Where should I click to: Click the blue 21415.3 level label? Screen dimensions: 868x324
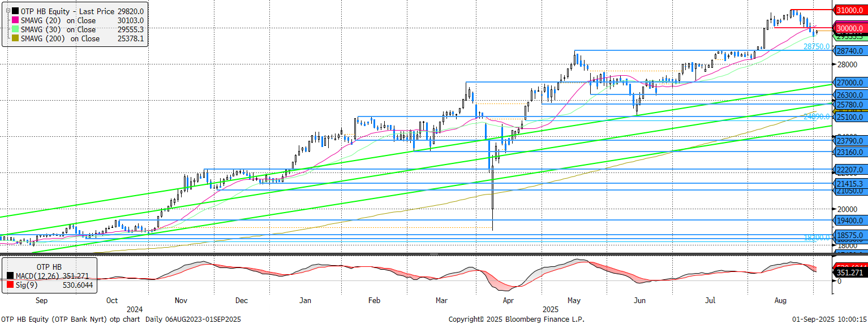coord(850,184)
